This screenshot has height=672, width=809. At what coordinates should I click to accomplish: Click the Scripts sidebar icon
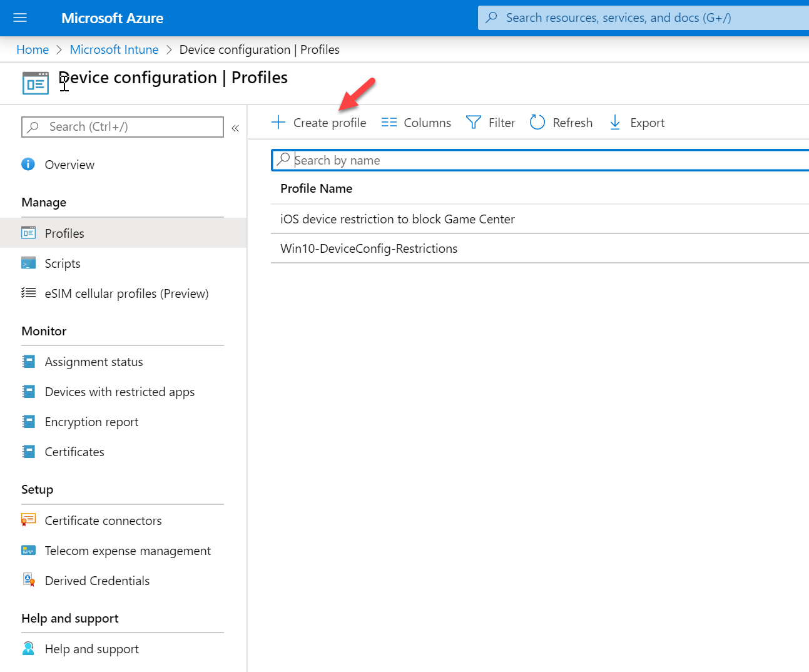(28, 263)
